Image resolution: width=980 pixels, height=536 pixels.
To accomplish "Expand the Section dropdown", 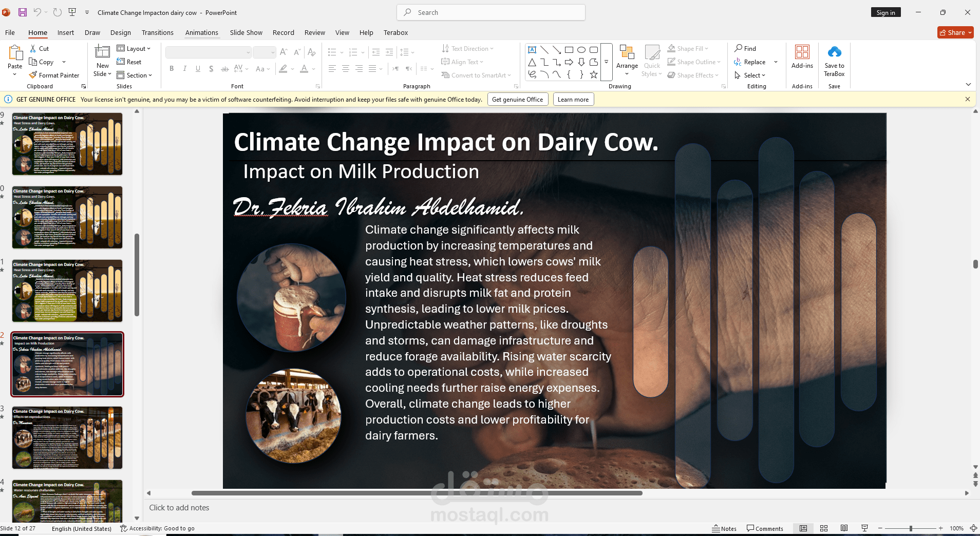I will [134, 75].
